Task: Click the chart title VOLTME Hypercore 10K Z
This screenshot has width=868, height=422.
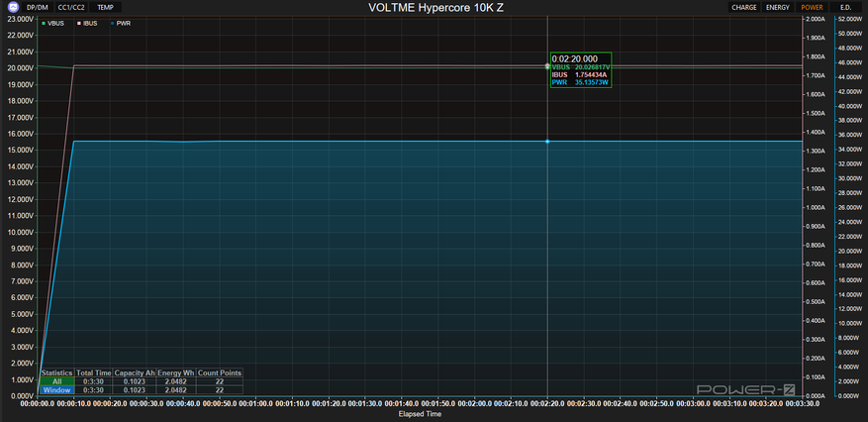Action: 435,8
